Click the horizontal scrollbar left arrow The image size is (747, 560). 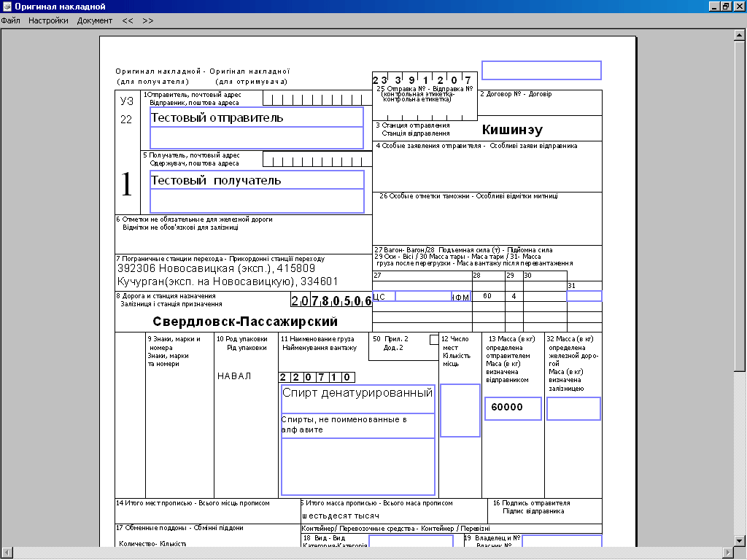click(6, 553)
